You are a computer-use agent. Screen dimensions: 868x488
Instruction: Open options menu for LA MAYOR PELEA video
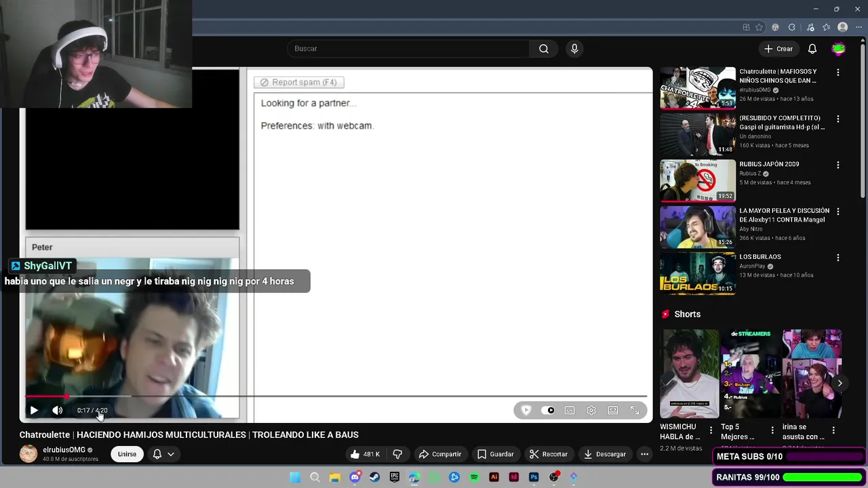838,211
